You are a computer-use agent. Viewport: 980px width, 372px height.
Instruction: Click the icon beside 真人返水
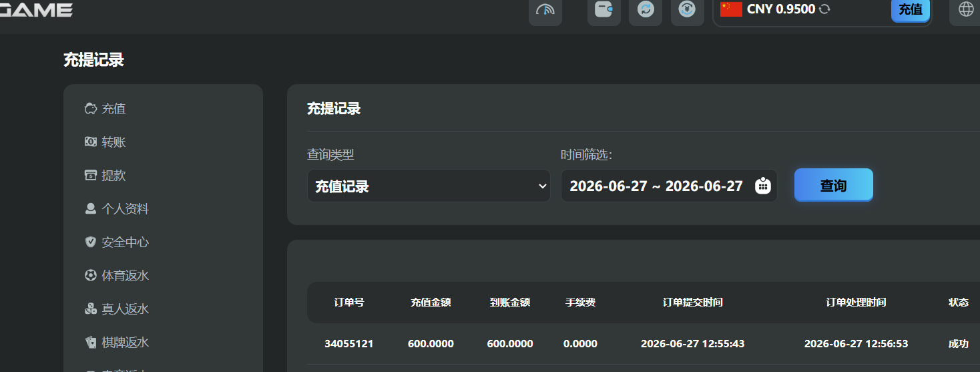91,309
